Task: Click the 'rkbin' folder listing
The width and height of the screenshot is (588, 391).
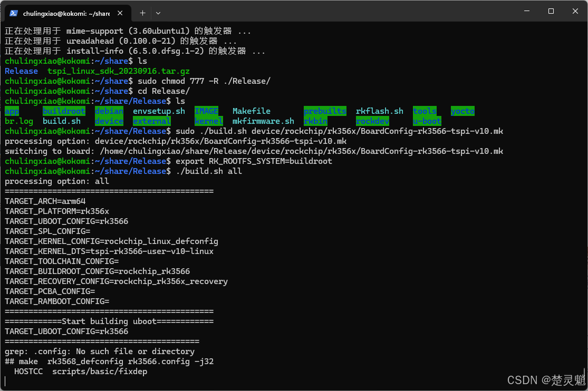Action: (316, 121)
